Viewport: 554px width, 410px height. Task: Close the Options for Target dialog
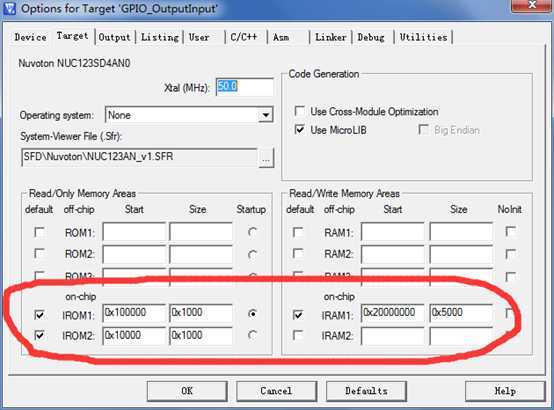(532, 5)
